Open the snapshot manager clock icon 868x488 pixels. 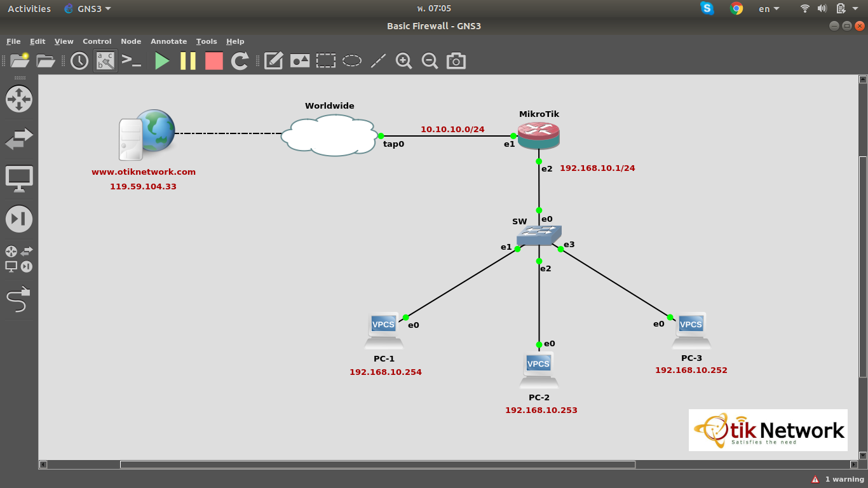click(79, 61)
